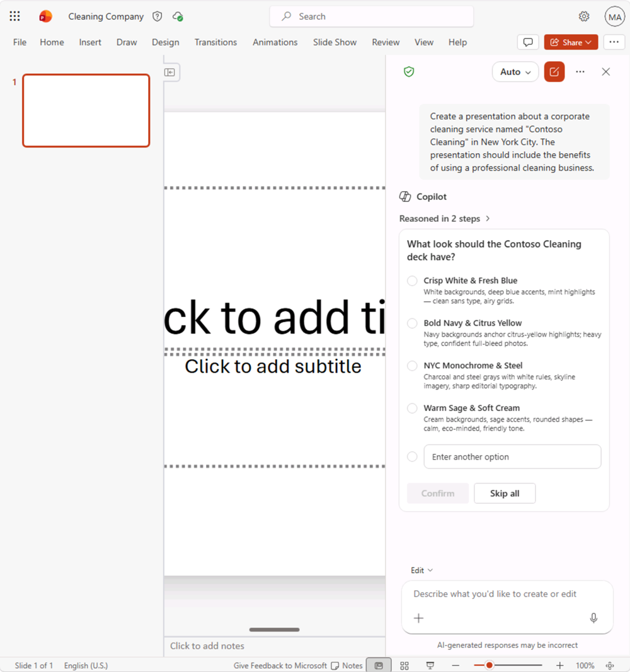Select slide 1 thumbnail
The height and width of the screenshot is (672, 630).
click(x=86, y=110)
